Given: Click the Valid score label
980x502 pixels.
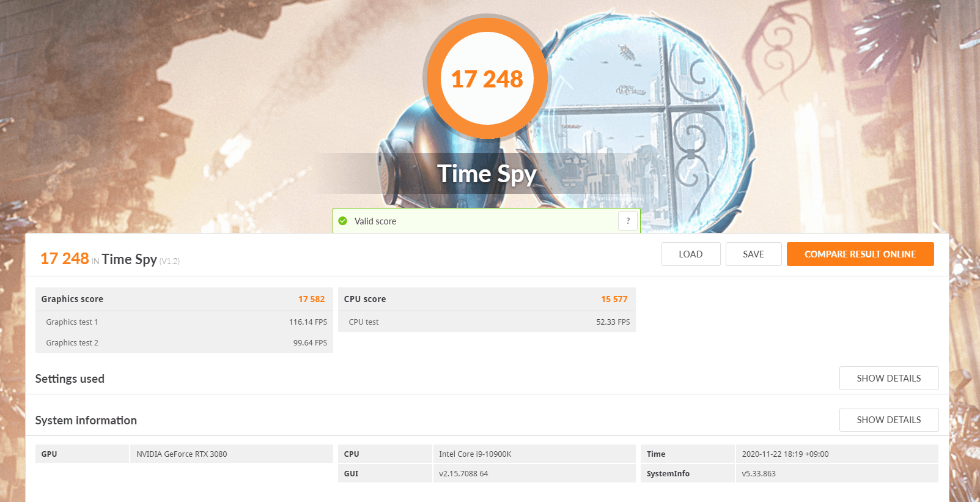Looking at the screenshot, I should [x=375, y=221].
